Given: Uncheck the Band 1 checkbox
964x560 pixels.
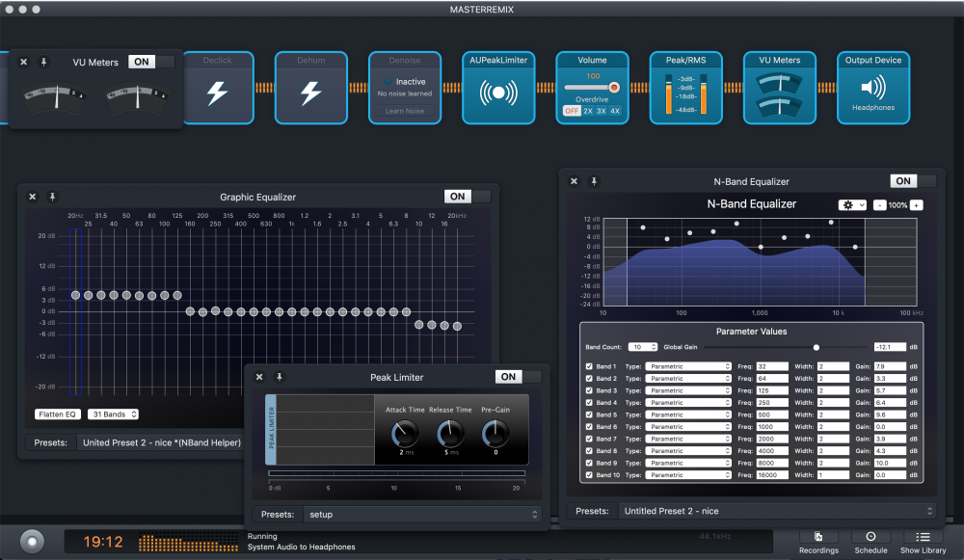Looking at the screenshot, I should (589, 366).
